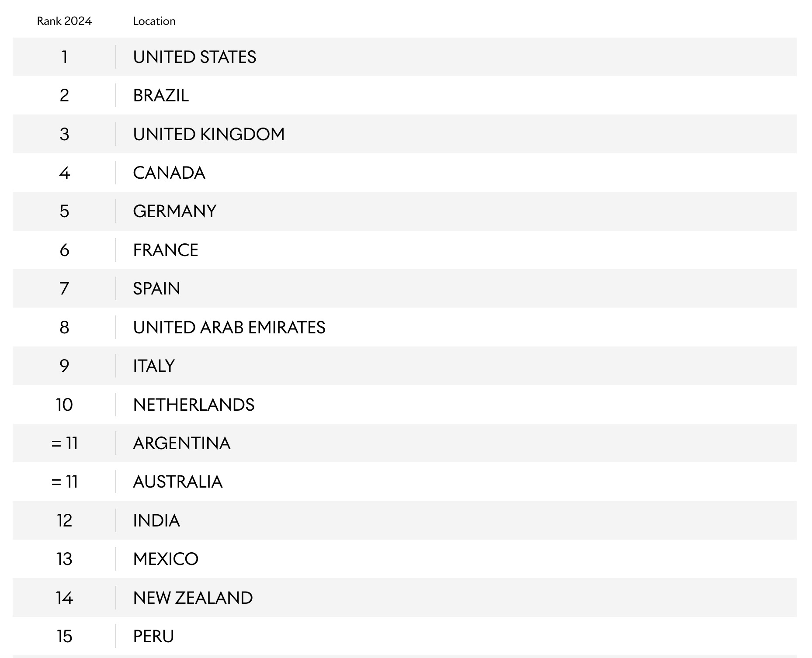Click rank number 15 cell
Viewport: 812px width, 658px height.
(x=64, y=636)
